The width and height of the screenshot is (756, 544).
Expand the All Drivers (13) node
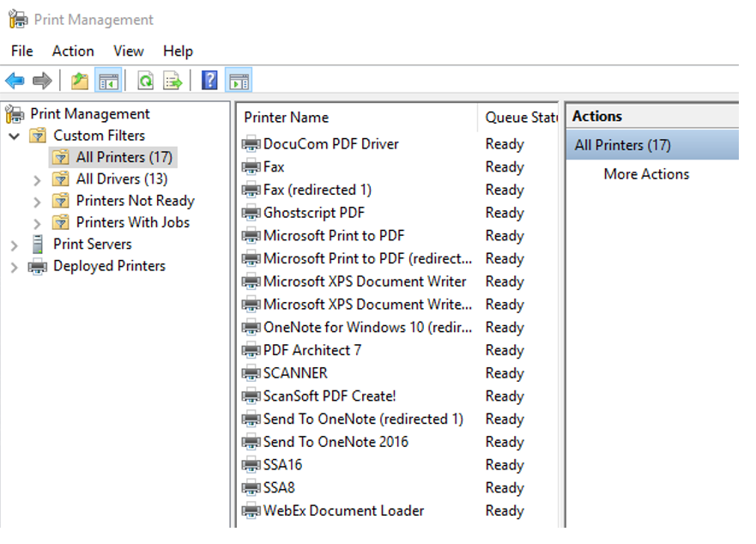38,180
